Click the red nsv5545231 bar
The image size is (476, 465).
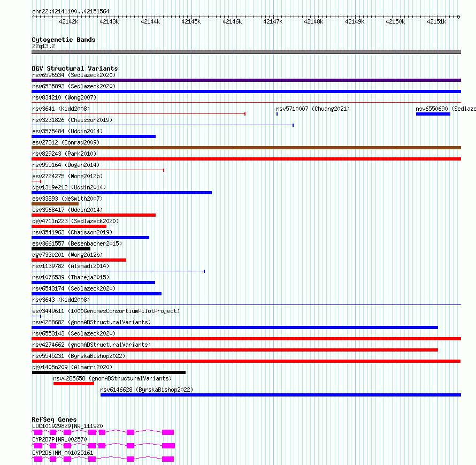[246, 361]
